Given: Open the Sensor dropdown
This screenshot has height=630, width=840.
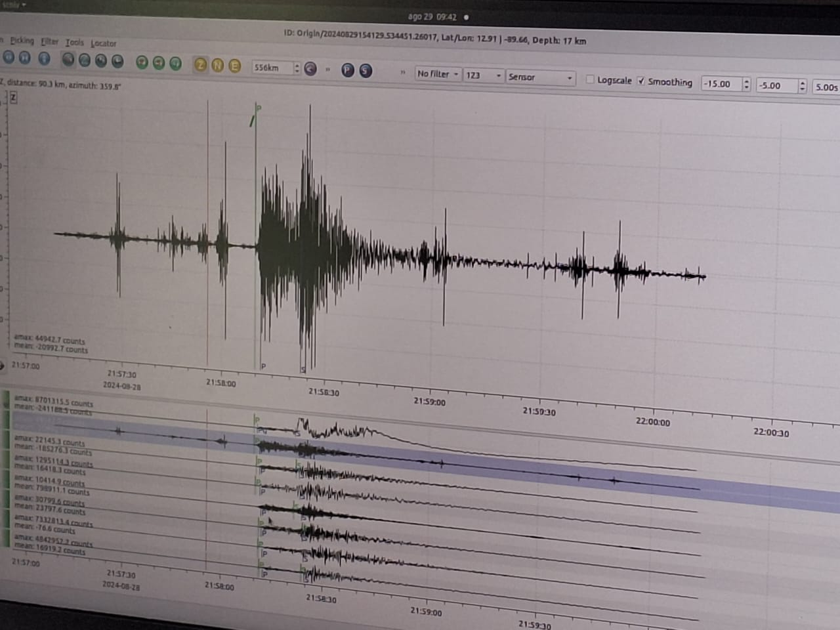Looking at the screenshot, I should [541, 77].
